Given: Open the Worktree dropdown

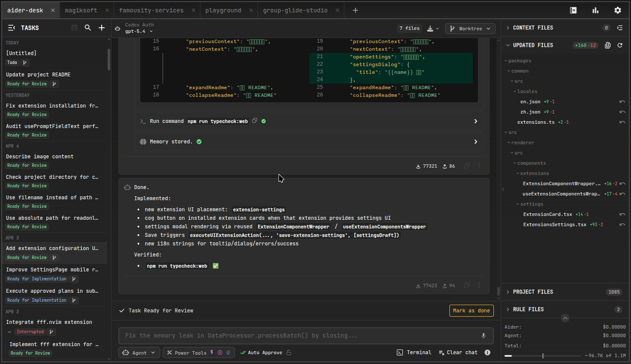Looking at the screenshot, I should (x=470, y=29).
